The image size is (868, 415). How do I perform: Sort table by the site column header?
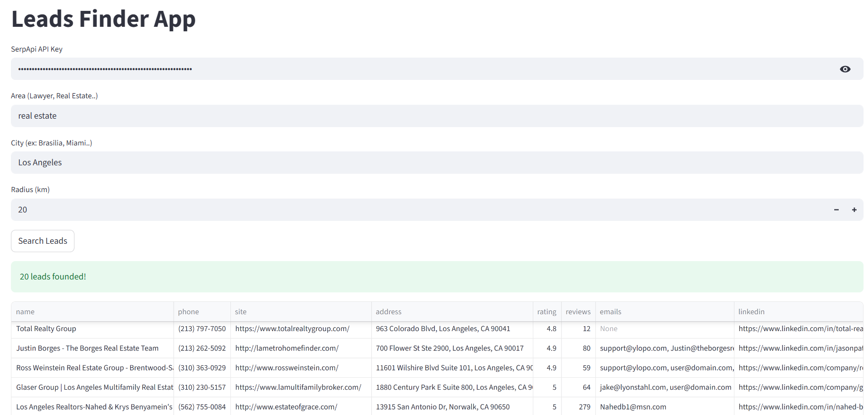(x=301, y=312)
